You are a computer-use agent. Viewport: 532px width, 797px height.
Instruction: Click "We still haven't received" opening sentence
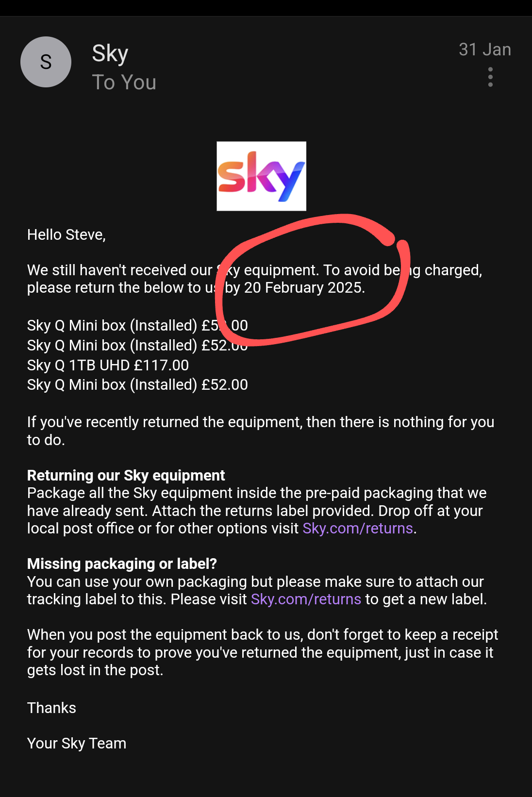click(x=119, y=270)
